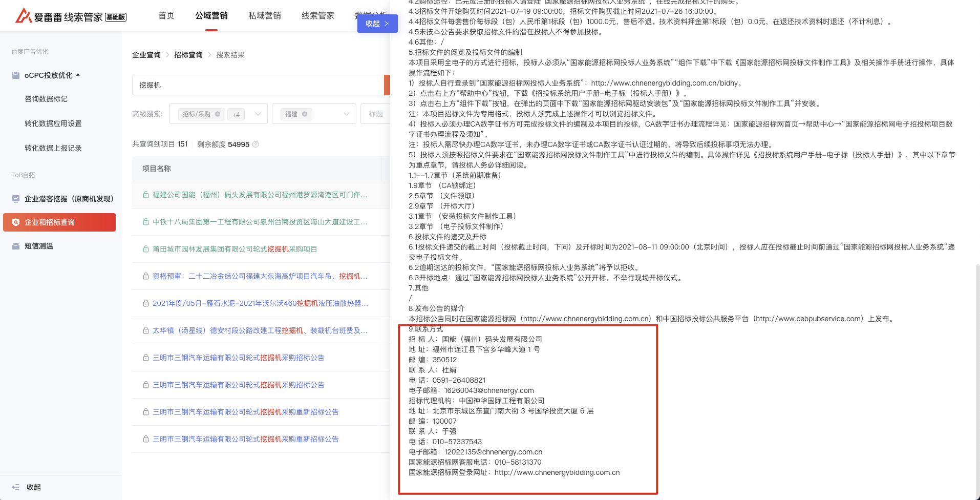The image size is (980, 500).
Task: Switch to the 私域营销 navigation tab
Action: click(x=265, y=16)
